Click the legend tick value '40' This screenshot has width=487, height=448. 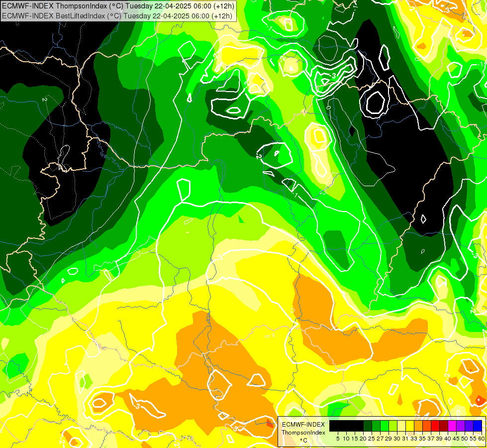(448, 439)
